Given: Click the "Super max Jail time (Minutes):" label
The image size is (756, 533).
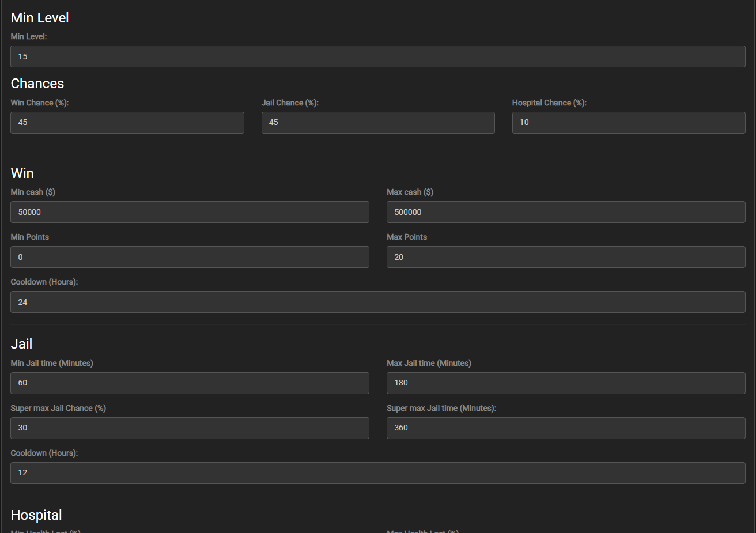Looking at the screenshot, I should (x=441, y=408).
